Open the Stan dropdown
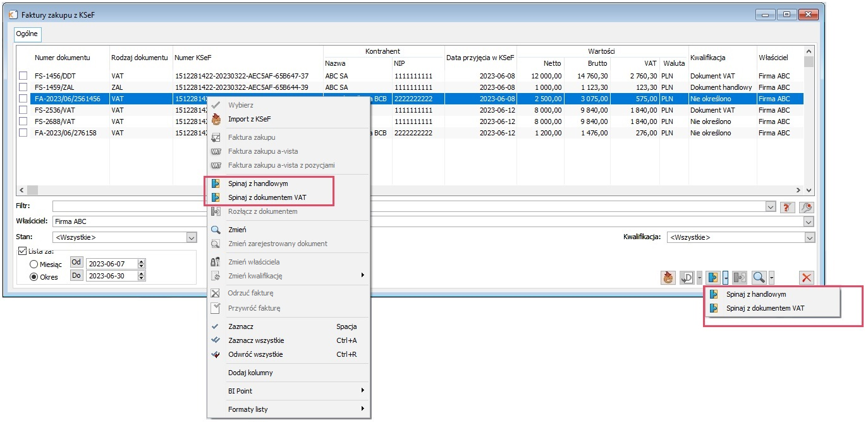The width and height of the screenshot is (868, 422). (192, 237)
